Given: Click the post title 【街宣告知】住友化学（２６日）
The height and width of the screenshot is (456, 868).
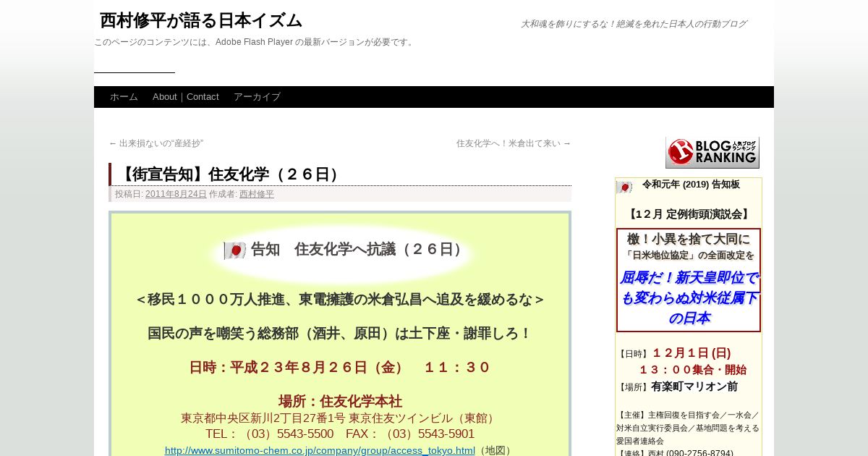Looking at the screenshot, I should (230, 174).
